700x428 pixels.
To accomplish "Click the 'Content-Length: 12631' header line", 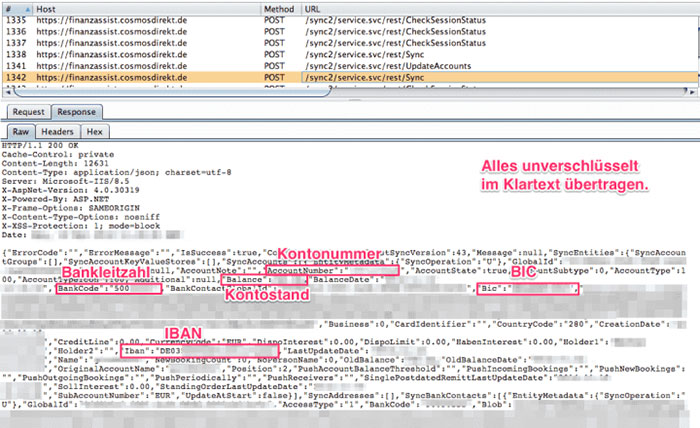I will click(55, 163).
